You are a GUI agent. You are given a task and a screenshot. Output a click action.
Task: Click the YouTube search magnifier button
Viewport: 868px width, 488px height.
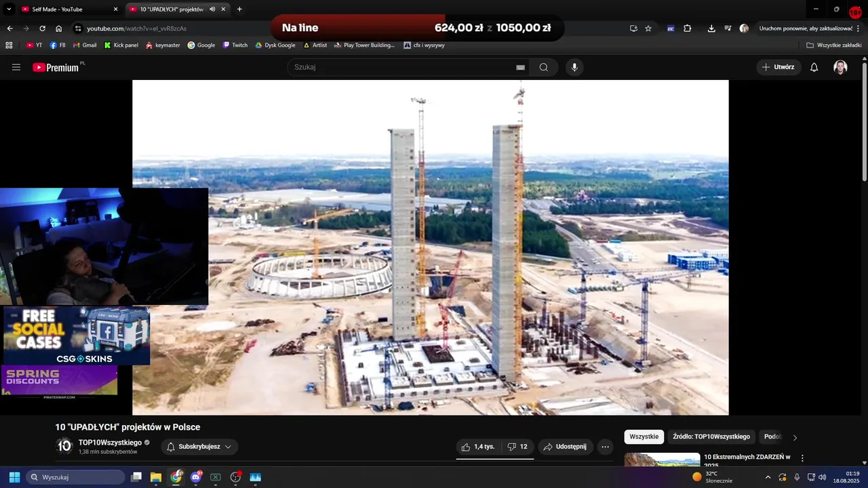coord(544,67)
